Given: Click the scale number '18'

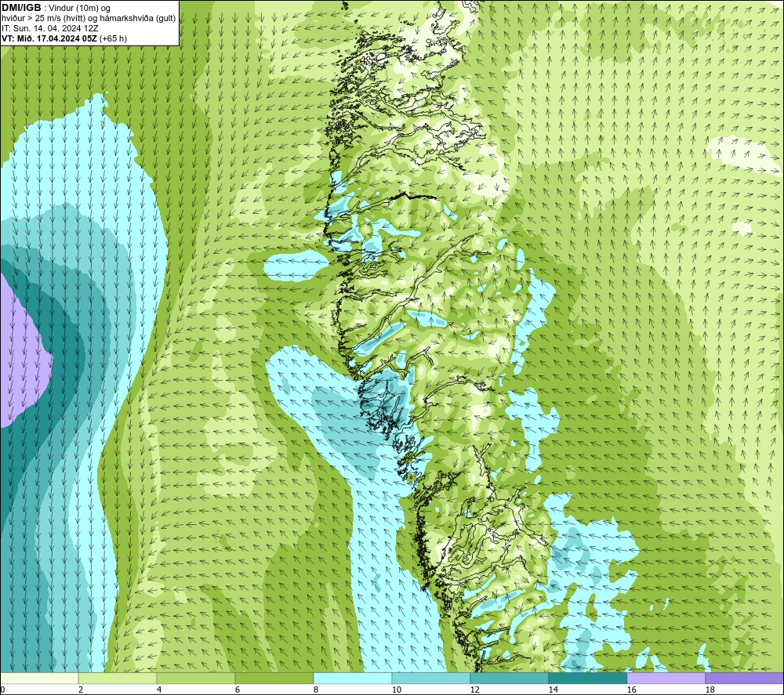Looking at the screenshot, I should pos(710,690).
